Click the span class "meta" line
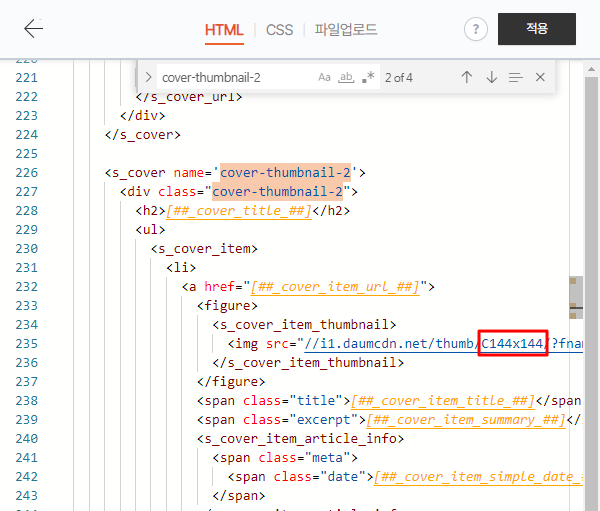 [285, 458]
